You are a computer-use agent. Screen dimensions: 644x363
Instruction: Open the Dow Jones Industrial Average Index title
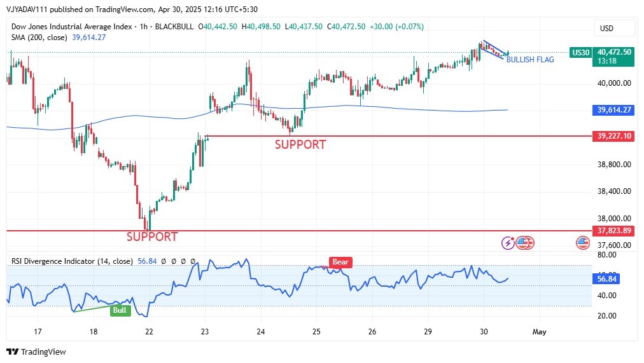point(71,27)
